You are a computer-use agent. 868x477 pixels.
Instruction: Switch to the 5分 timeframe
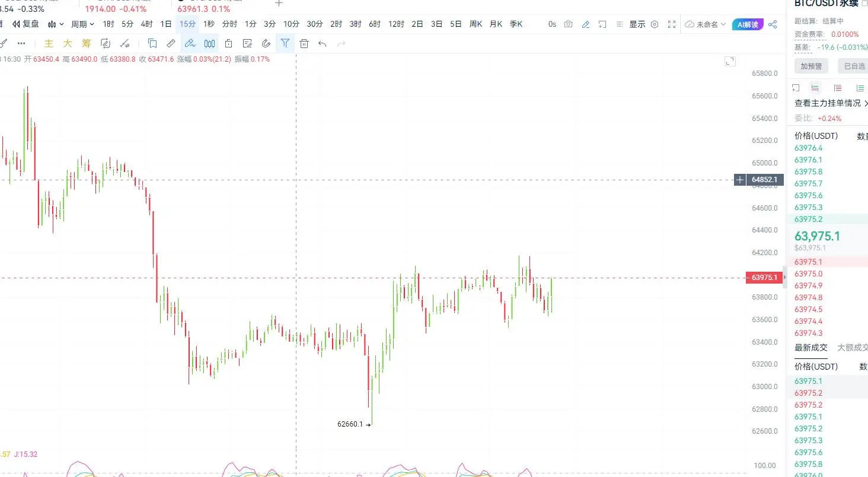(127, 24)
